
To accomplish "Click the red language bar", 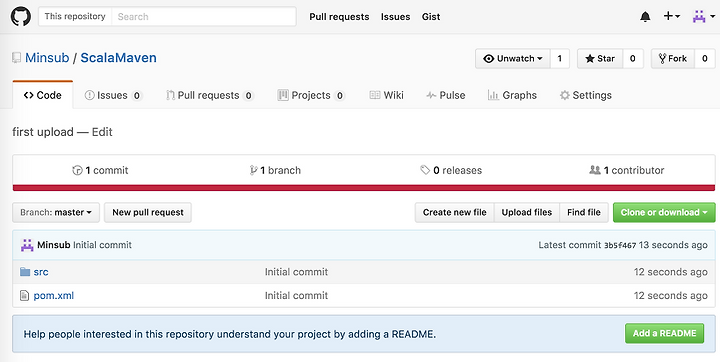I will coord(364,187).
